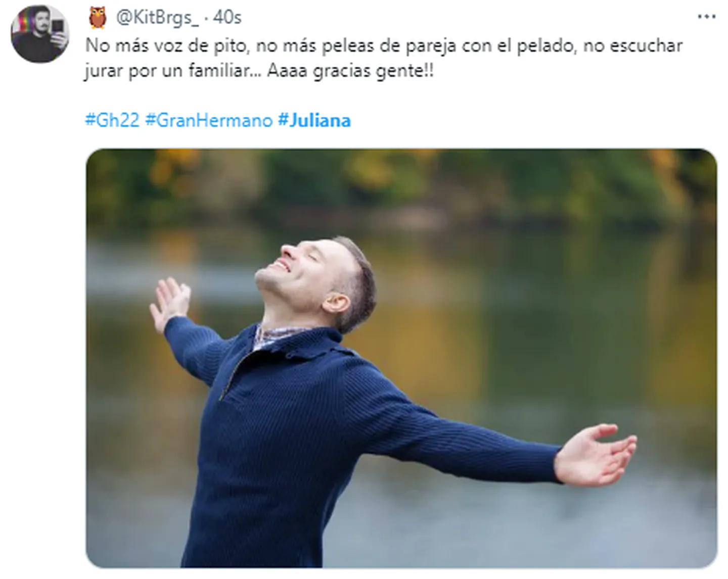The height and width of the screenshot is (579, 728).
Task: Open the attached photo of man with arms spread
Action: click(x=401, y=358)
